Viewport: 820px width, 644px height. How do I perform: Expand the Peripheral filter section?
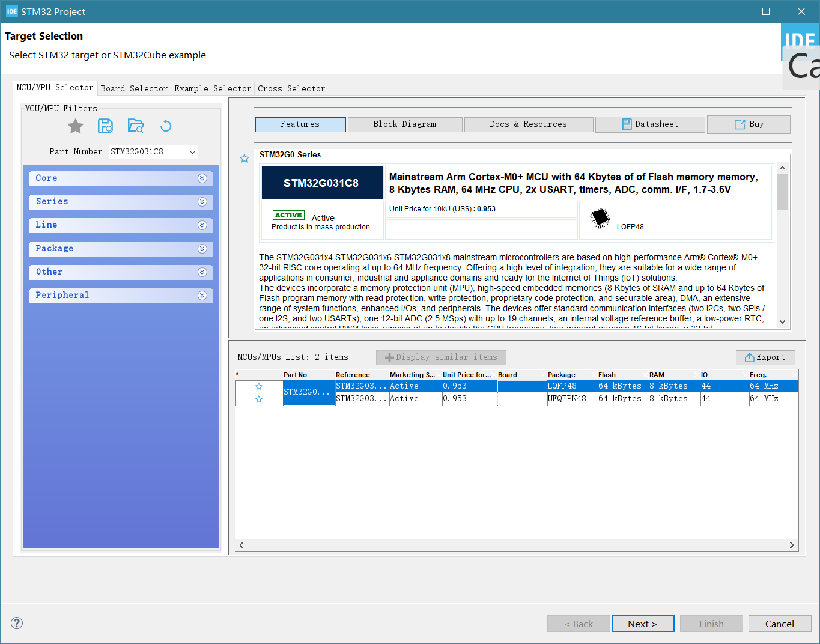pyautogui.click(x=121, y=296)
